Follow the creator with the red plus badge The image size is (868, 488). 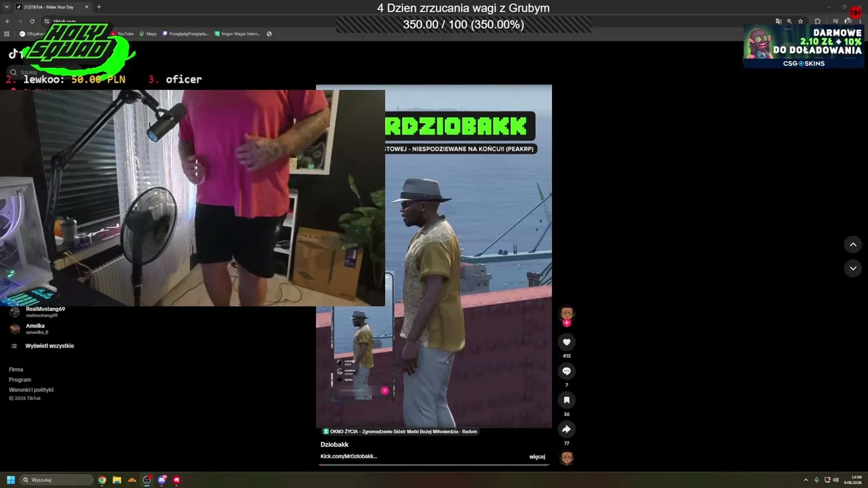[x=567, y=323]
